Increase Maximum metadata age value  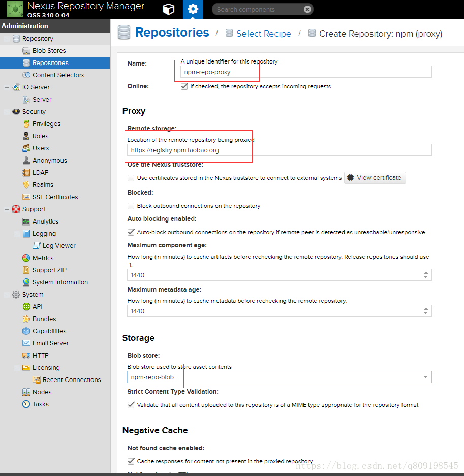[x=426, y=309]
